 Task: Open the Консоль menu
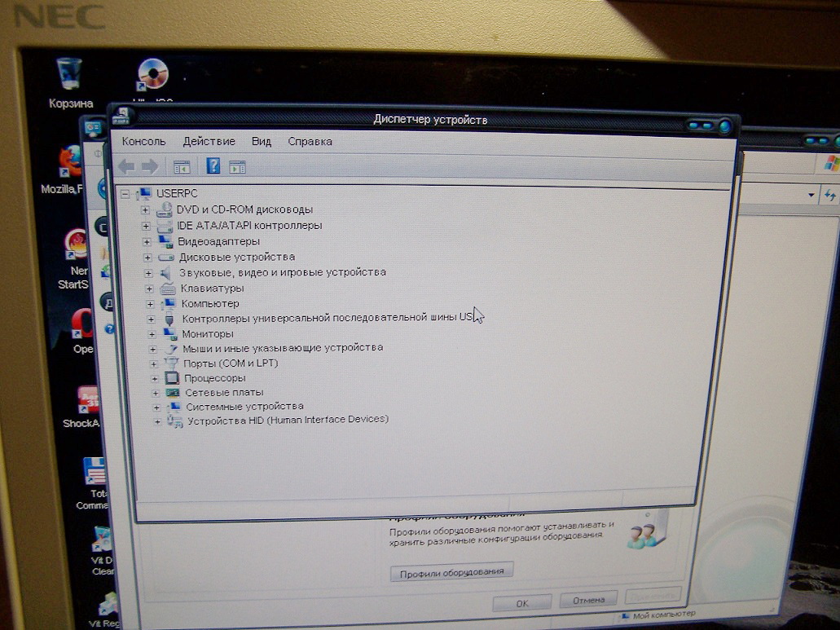[143, 141]
